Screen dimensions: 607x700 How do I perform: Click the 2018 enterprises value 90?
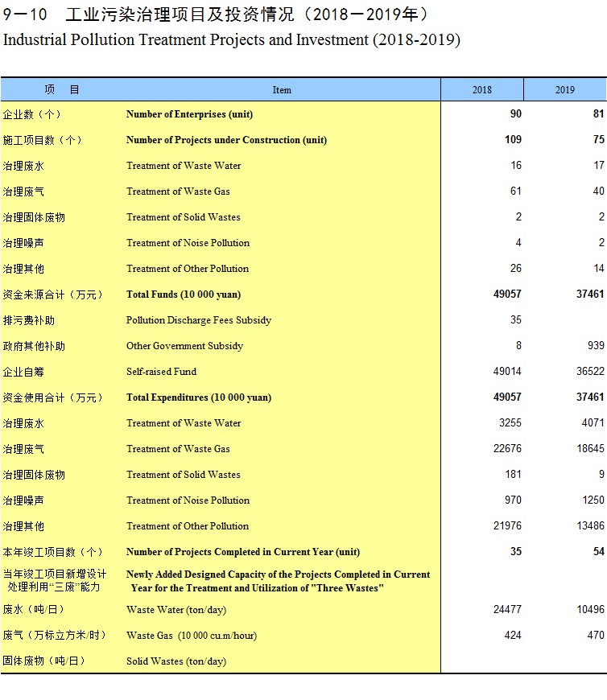point(516,113)
